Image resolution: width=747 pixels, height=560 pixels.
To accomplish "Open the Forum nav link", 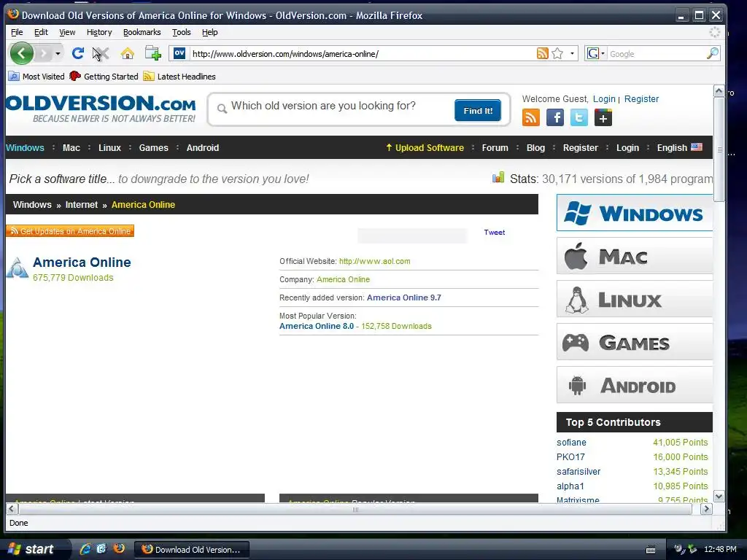I will (x=495, y=147).
